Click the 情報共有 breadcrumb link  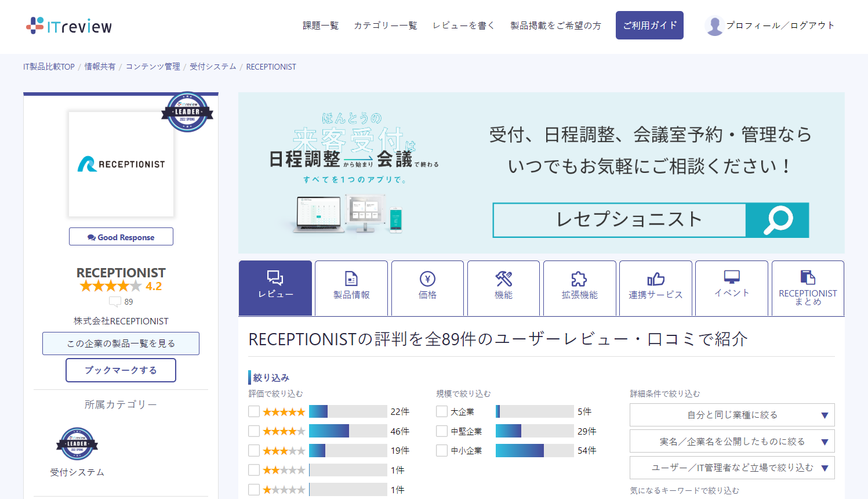click(x=100, y=67)
